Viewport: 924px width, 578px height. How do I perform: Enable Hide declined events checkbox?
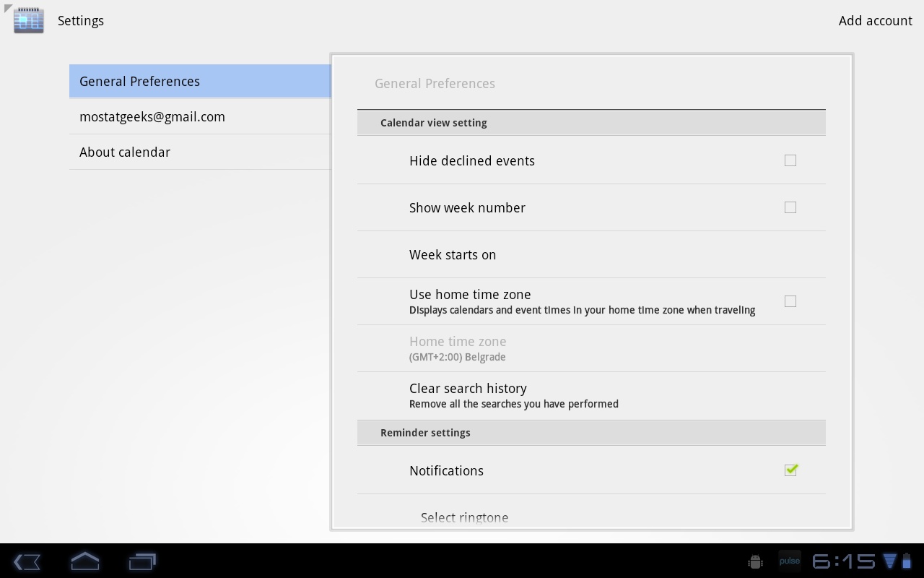click(790, 160)
